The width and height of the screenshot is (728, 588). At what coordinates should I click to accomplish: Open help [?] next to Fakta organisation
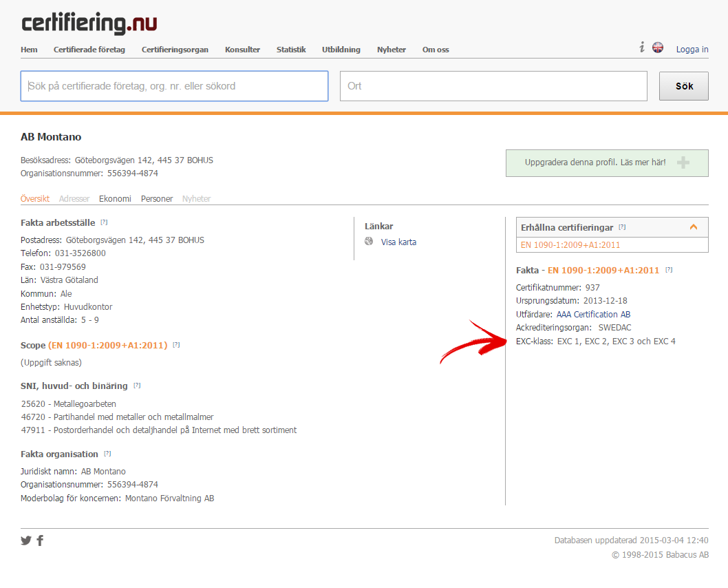[x=107, y=454]
